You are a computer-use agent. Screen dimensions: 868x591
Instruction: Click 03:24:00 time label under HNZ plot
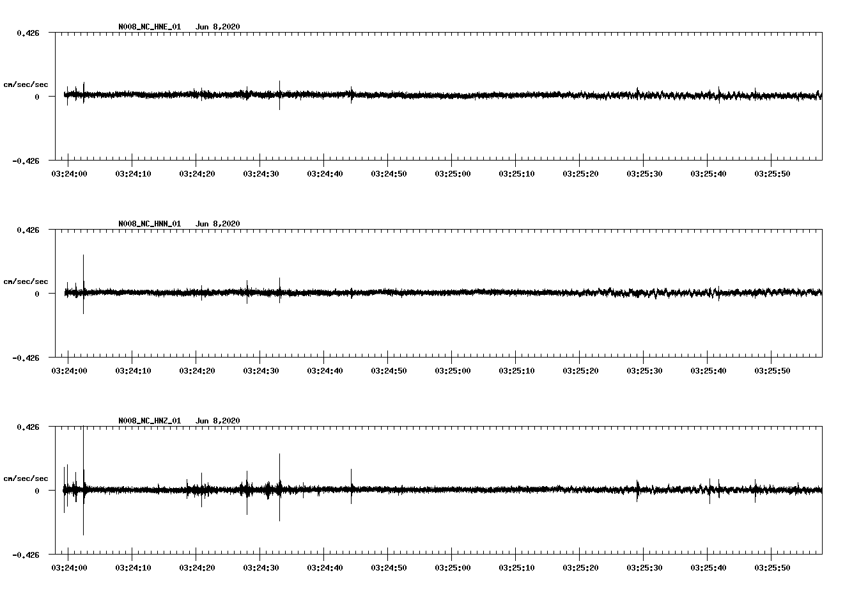pyautogui.click(x=68, y=568)
